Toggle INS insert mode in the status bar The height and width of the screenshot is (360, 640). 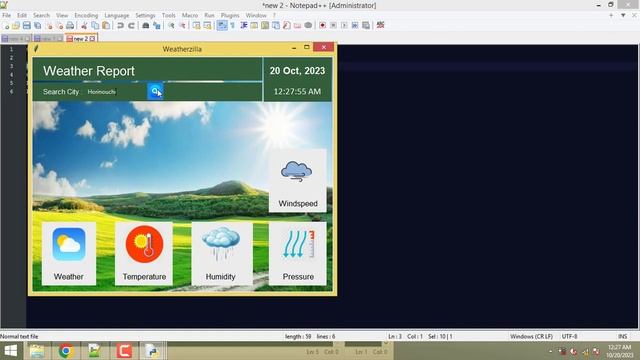pos(622,336)
